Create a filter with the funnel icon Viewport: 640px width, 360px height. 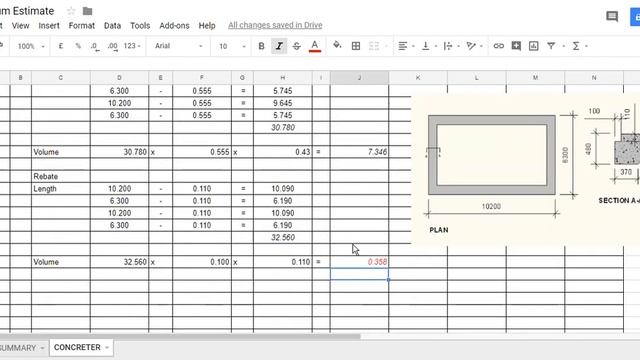tap(551, 46)
